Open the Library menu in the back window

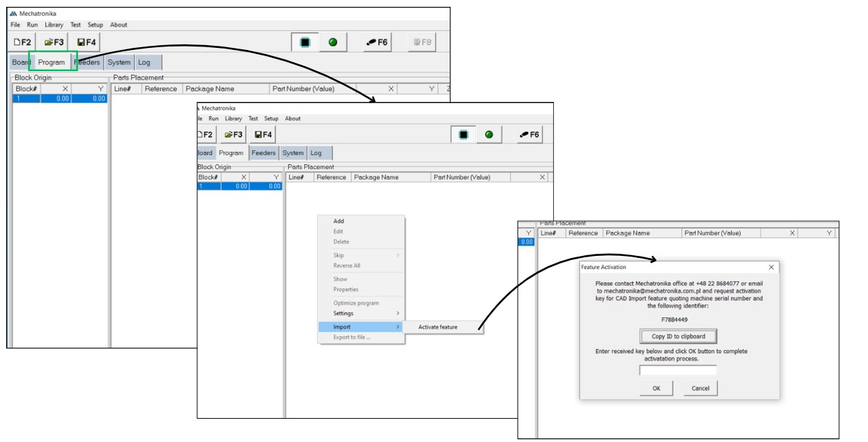[54, 25]
